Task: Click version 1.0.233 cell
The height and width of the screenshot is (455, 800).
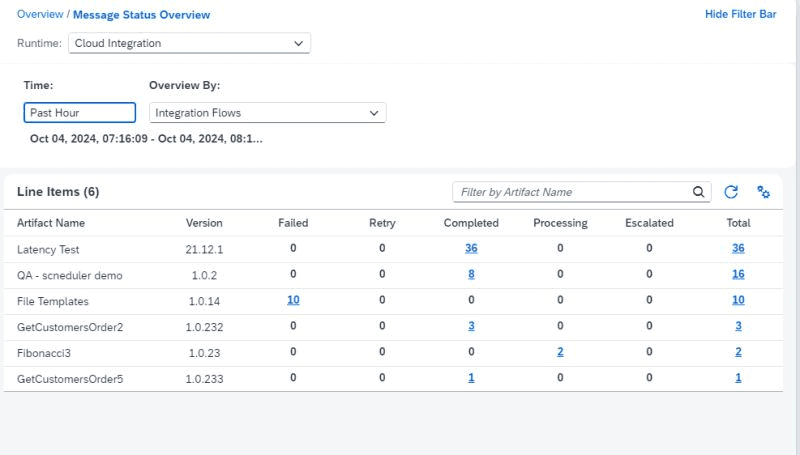Action: pos(204,380)
